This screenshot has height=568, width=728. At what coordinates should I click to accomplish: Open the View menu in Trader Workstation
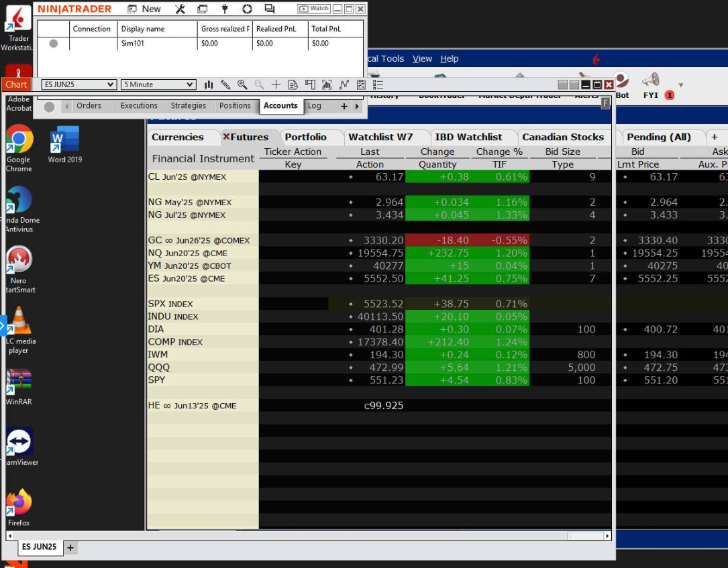pyautogui.click(x=422, y=58)
